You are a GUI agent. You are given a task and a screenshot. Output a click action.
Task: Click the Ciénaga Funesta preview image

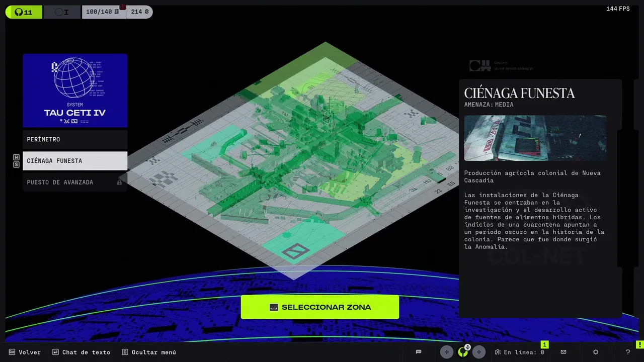[x=535, y=138]
